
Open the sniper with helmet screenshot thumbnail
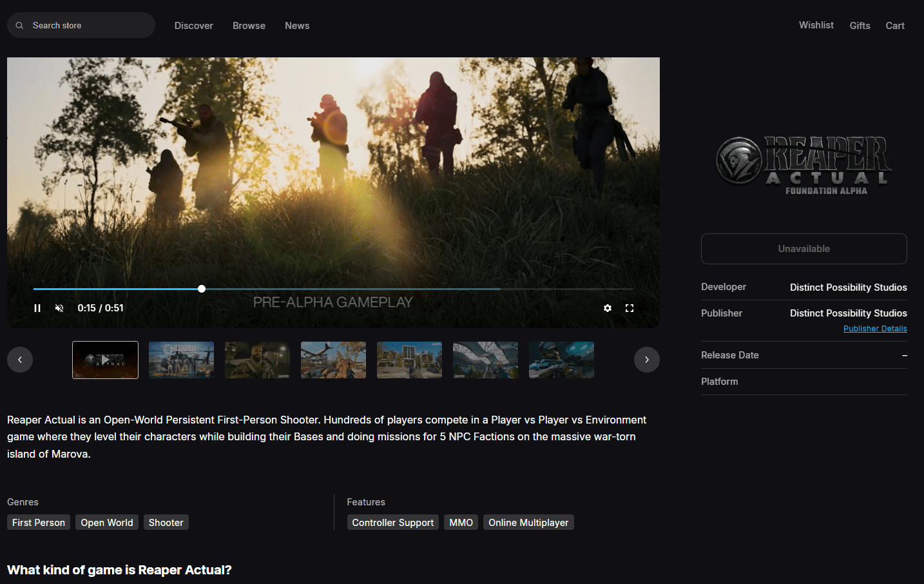click(x=561, y=360)
